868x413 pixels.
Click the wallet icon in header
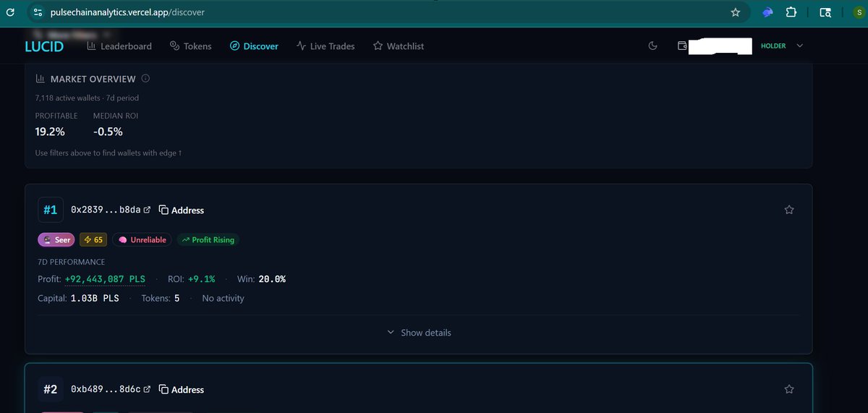pos(681,46)
